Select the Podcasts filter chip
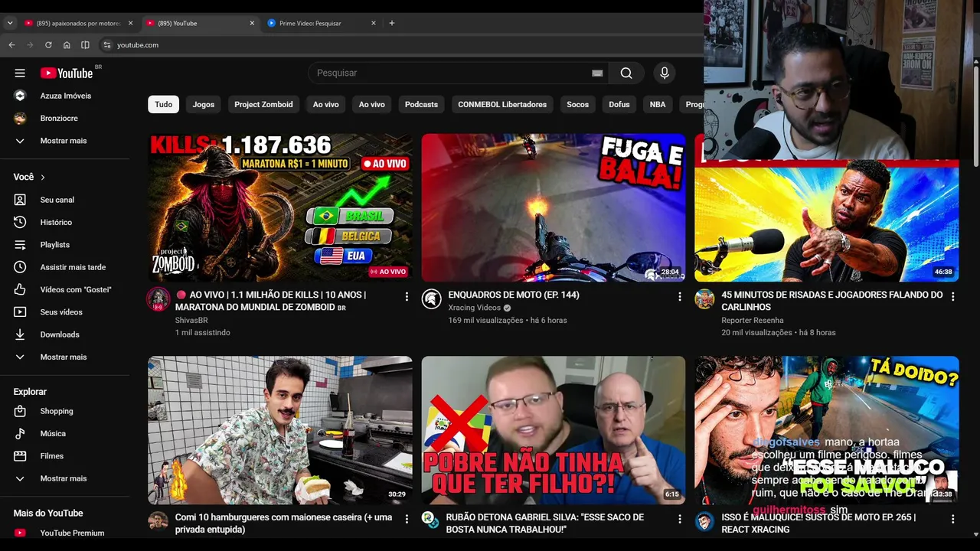The width and height of the screenshot is (980, 551). click(421, 104)
